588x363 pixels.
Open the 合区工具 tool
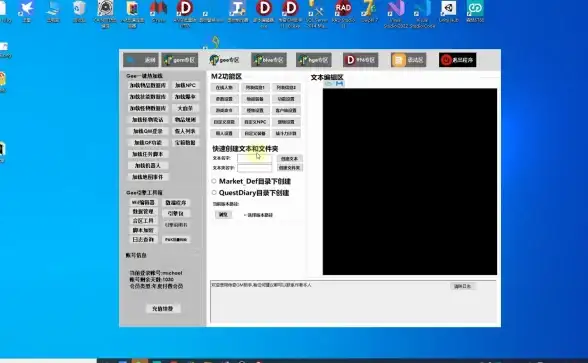(143, 221)
